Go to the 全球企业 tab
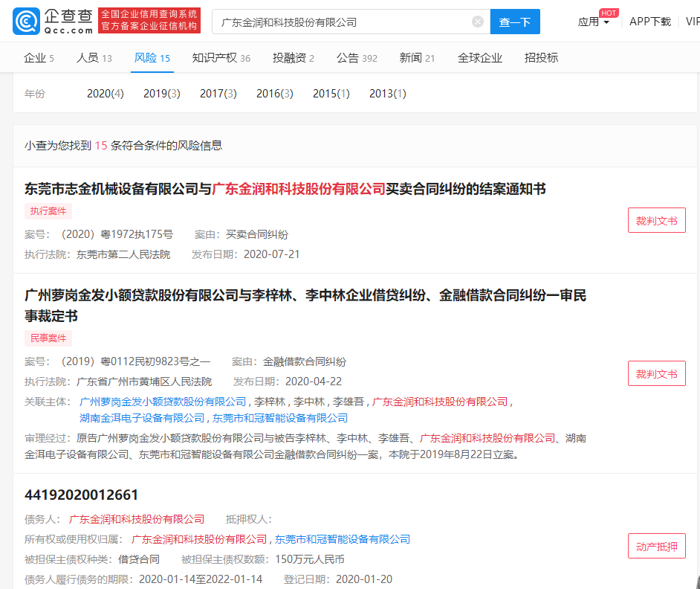 (480, 58)
